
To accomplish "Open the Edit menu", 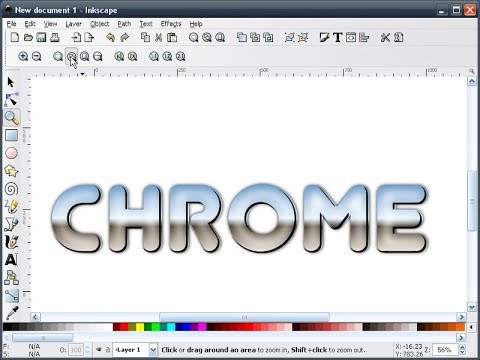I will (x=30, y=24).
